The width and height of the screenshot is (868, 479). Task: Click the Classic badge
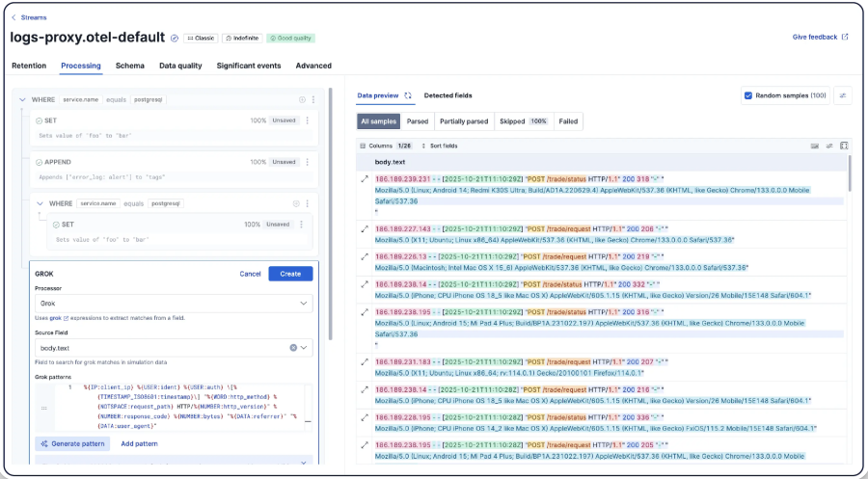pos(201,39)
